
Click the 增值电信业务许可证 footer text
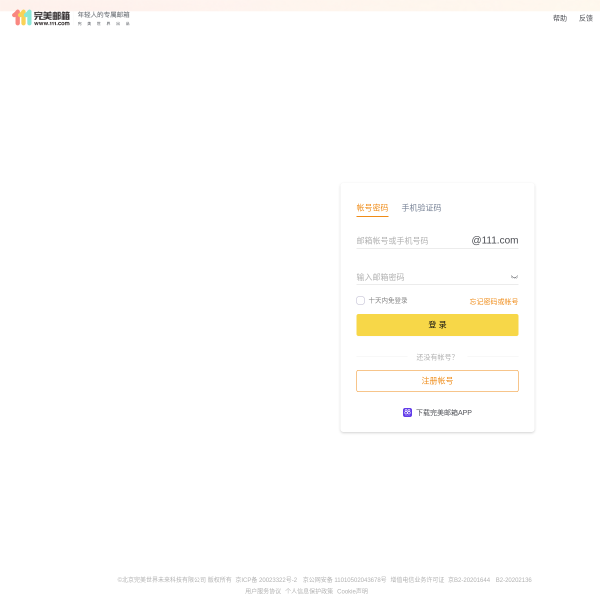click(x=417, y=580)
